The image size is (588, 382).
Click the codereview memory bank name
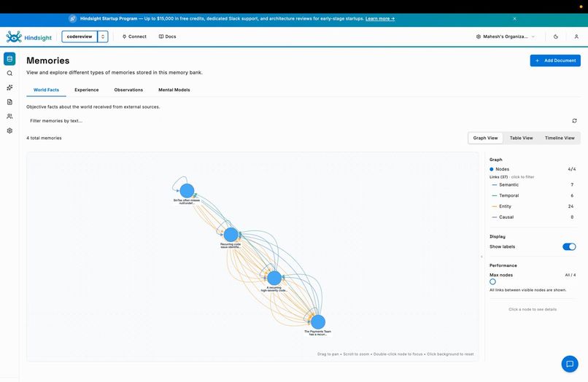80,36
